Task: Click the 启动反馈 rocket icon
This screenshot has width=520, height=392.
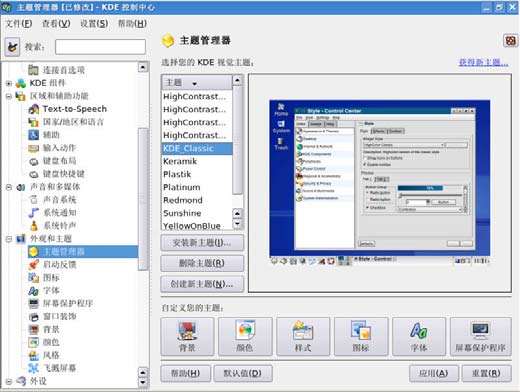Action: (33, 265)
